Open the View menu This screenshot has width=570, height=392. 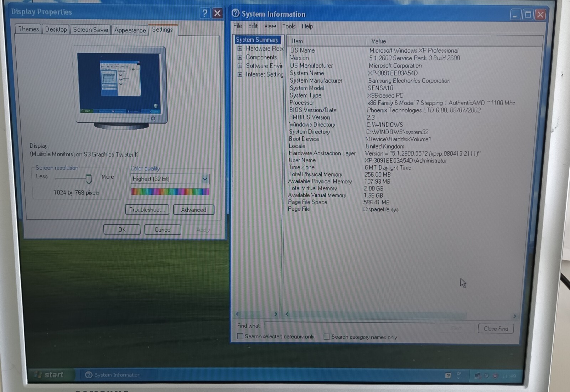click(x=270, y=26)
